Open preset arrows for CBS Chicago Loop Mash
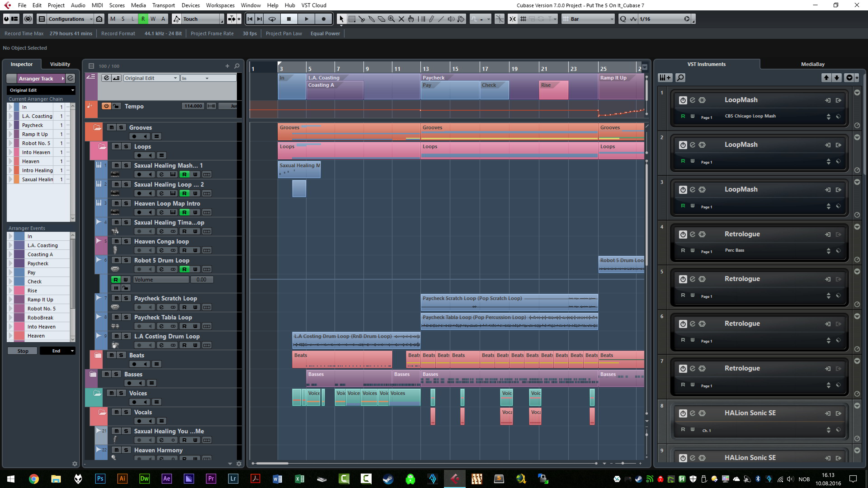The height and width of the screenshot is (488, 868). click(x=828, y=117)
